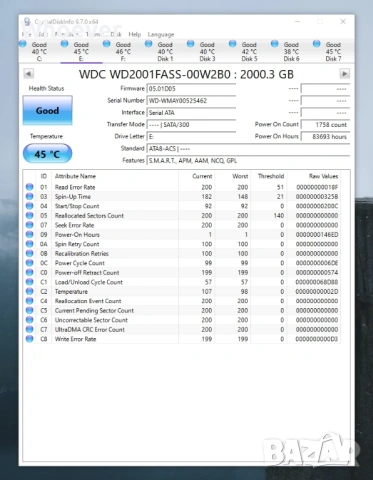Click the status orb for Read Error Rate

tap(30, 187)
